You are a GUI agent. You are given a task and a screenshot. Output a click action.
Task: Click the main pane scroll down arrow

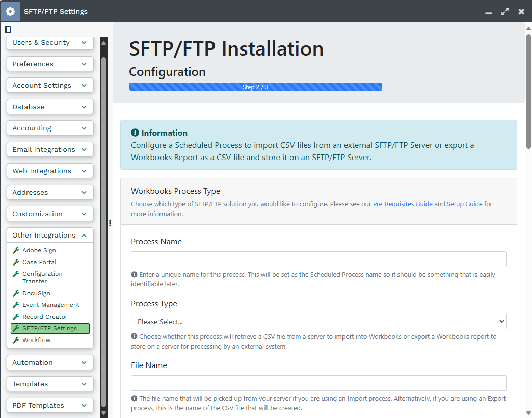tap(528, 414)
